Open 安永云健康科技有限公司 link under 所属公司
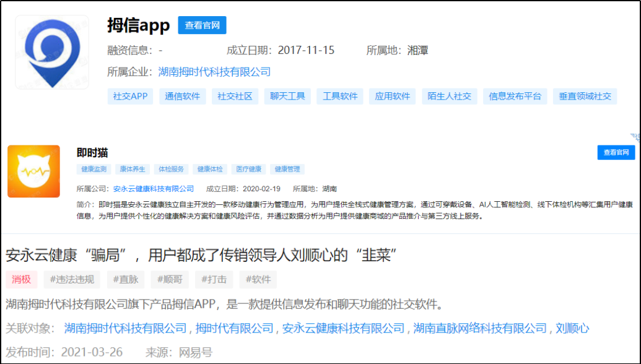Image resolution: width=641 pixels, height=364 pixels. click(x=154, y=189)
